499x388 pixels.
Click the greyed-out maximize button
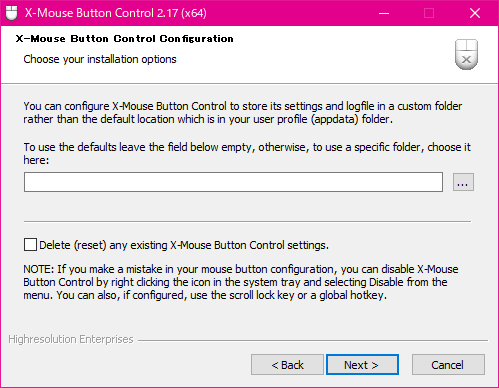[x=429, y=13]
